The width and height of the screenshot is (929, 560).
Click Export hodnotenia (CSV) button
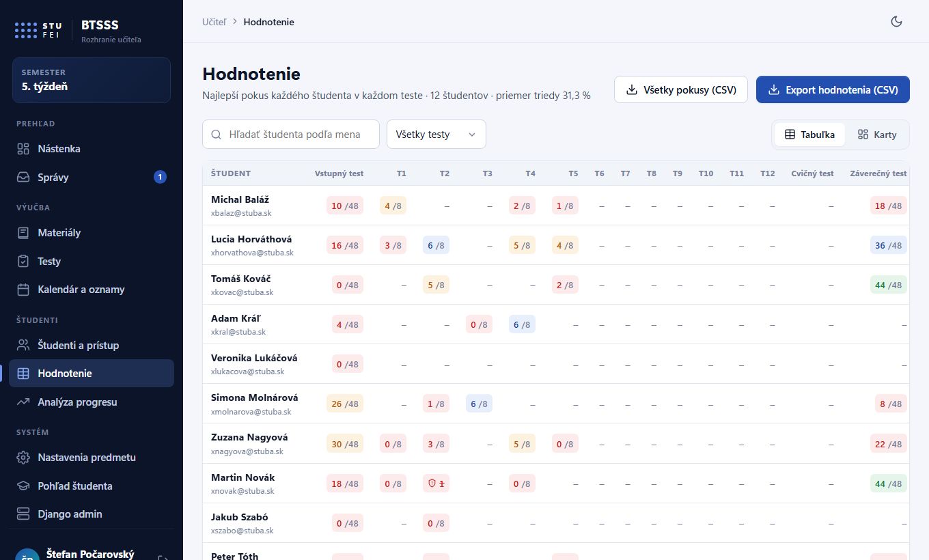coord(833,89)
